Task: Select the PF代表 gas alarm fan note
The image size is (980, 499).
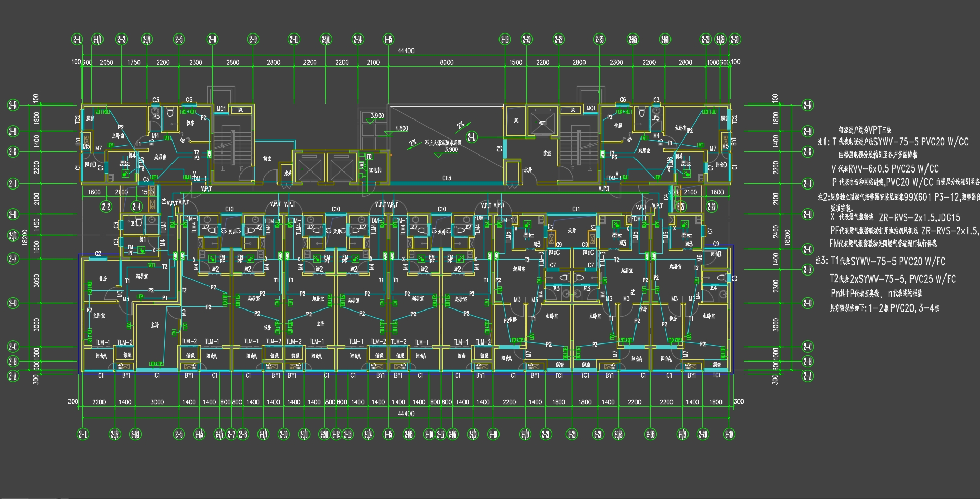Action: pos(904,231)
